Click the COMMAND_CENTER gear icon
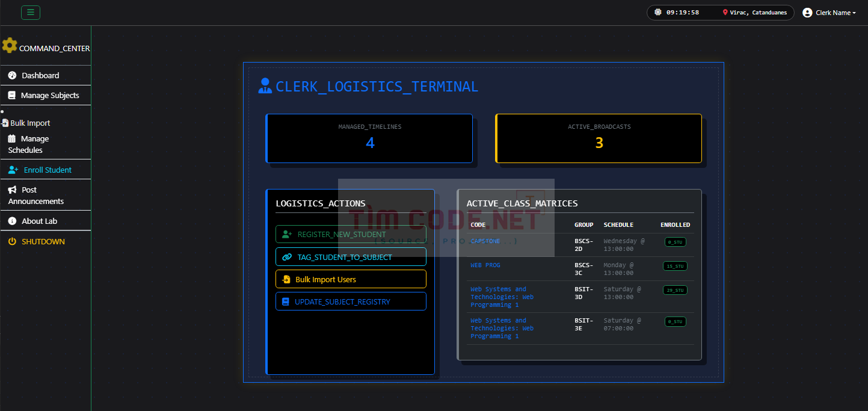The image size is (868, 411). (10, 46)
